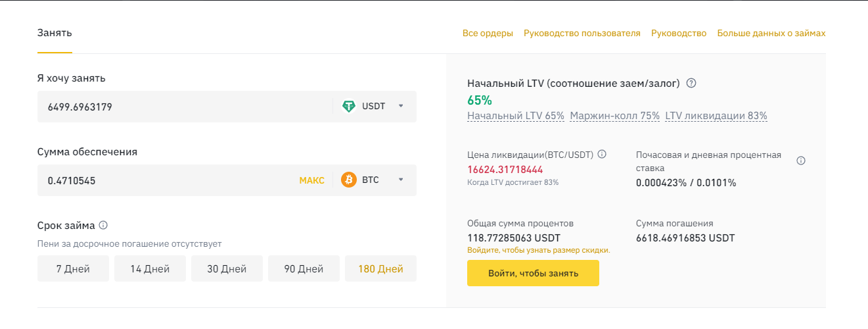Expand the BTC collateral currency dropdown arrow

click(x=401, y=180)
